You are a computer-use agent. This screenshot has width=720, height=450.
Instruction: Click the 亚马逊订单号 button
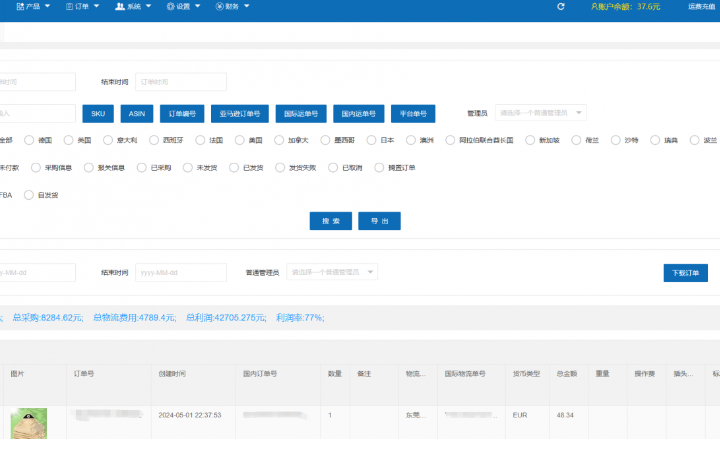pyautogui.click(x=240, y=113)
